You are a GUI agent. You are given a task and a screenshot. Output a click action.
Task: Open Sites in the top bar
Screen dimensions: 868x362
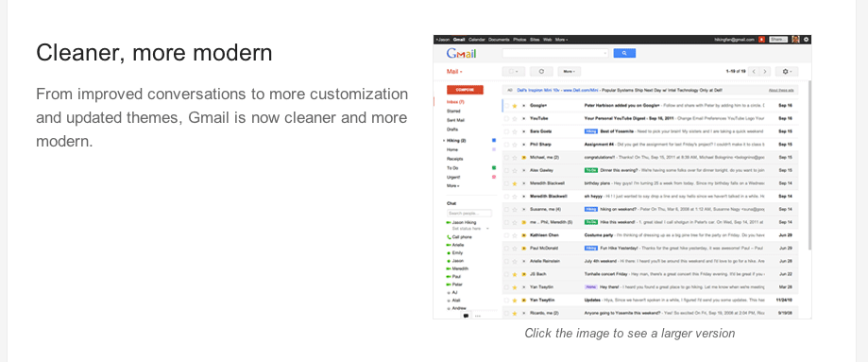[535, 40]
